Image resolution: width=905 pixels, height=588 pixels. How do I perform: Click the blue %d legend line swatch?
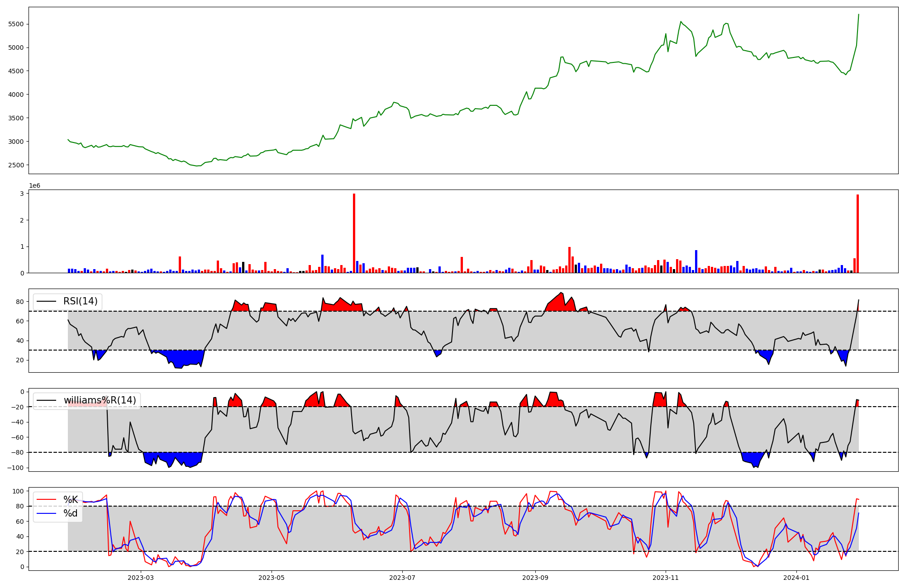(x=46, y=513)
